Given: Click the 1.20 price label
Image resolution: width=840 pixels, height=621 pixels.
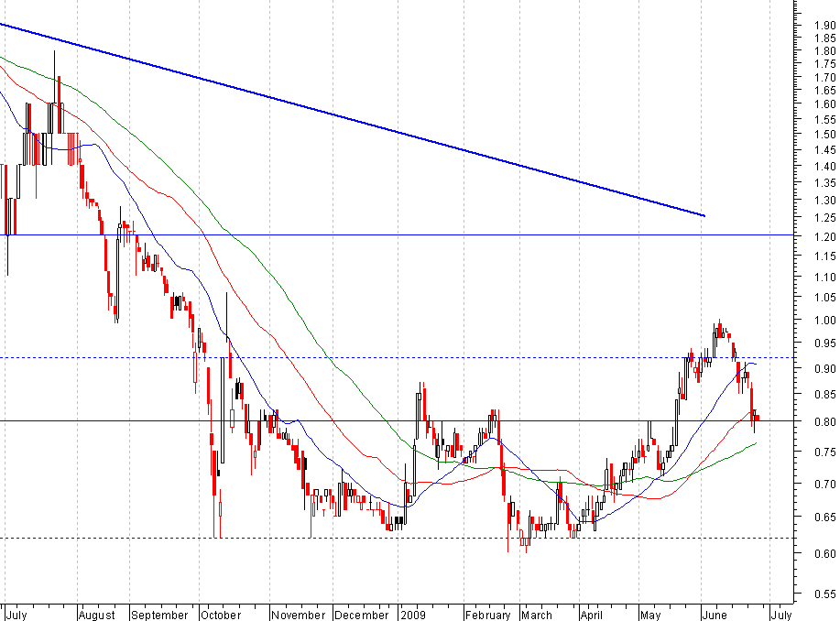Looking at the screenshot, I should 825,236.
